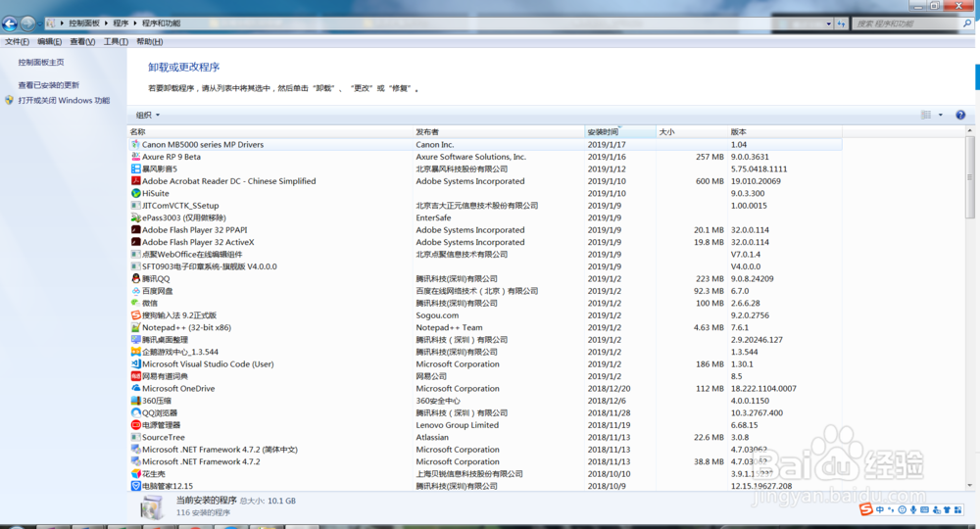Viewport: 980px width, 529px height.
Task: Go to 控制面板主页 link
Action: tap(41, 63)
